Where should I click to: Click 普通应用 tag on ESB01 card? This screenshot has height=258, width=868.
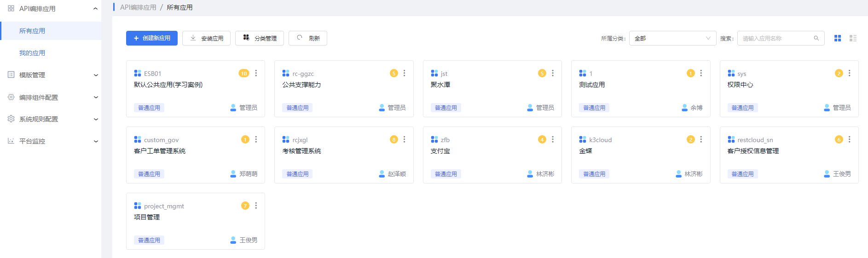click(x=149, y=108)
